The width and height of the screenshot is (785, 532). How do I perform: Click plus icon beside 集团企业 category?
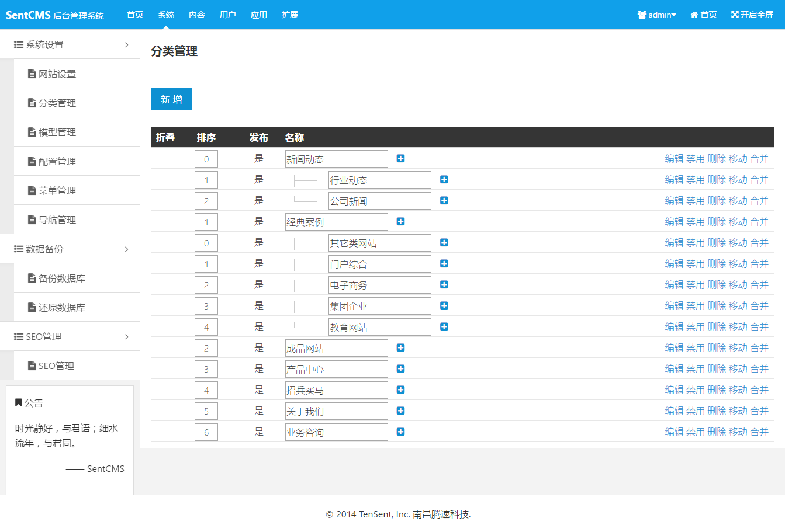(x=444, y=305)
